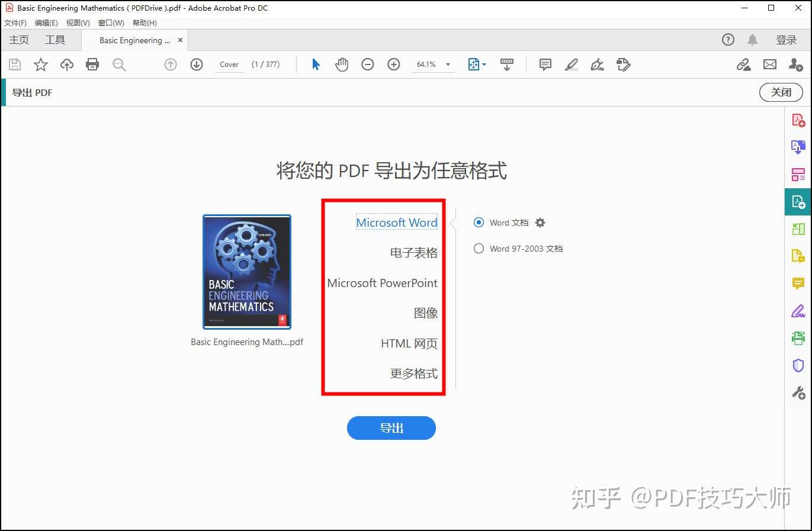
Task: Upload the file to cloud icon
Action: (x=67, y=65)
